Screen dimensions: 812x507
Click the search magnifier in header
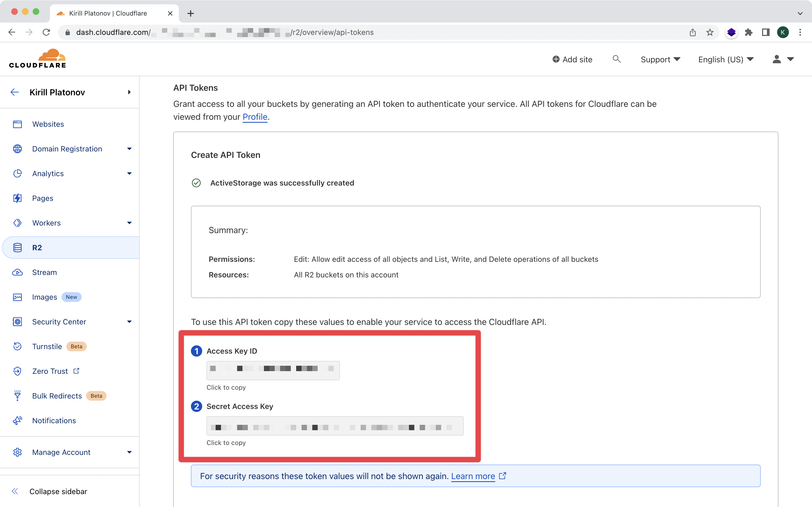coord(617,59)
